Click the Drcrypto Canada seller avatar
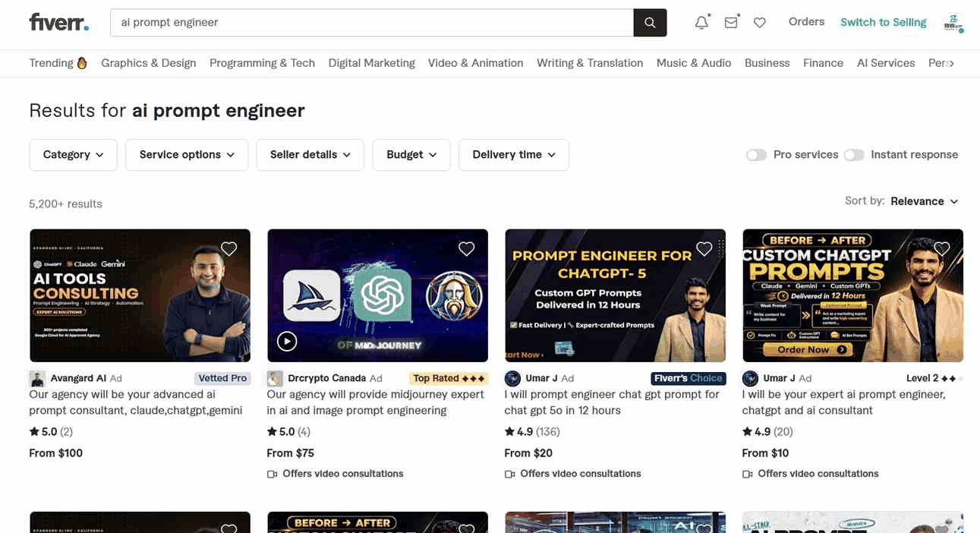 (x=274, y=378)
